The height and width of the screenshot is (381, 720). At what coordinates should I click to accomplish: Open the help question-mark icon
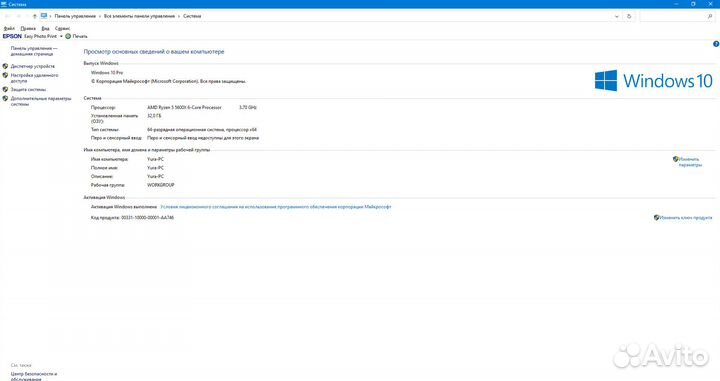(x=716, y=44)
